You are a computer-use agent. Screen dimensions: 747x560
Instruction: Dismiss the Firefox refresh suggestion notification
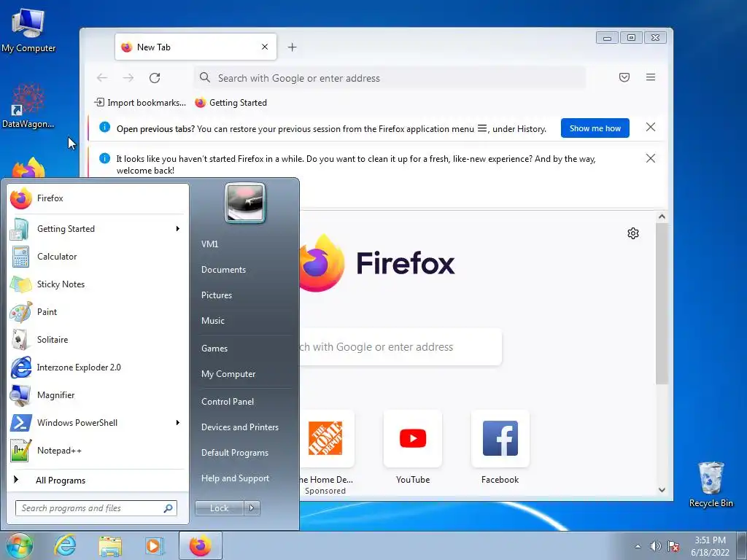pos(650,158)
